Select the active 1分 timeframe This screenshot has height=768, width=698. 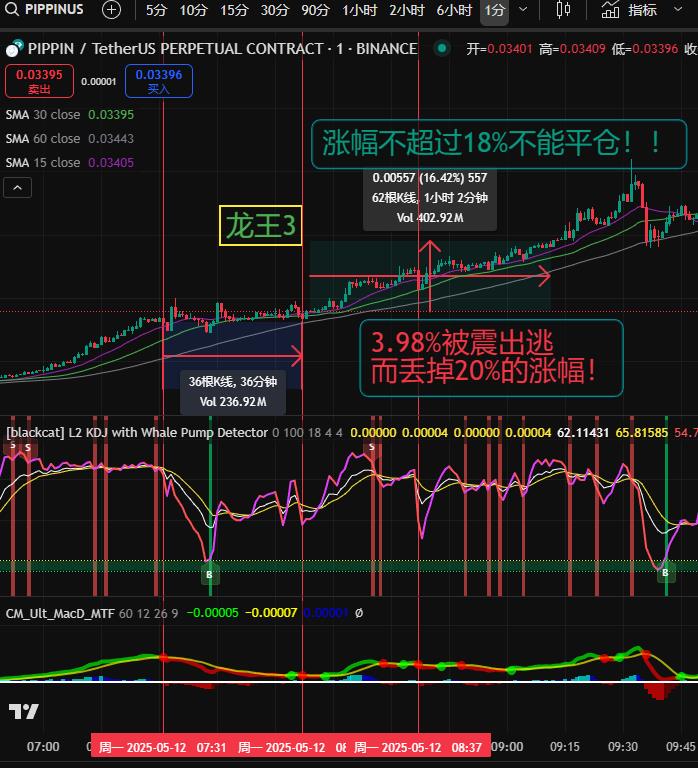tap(494, 11)
